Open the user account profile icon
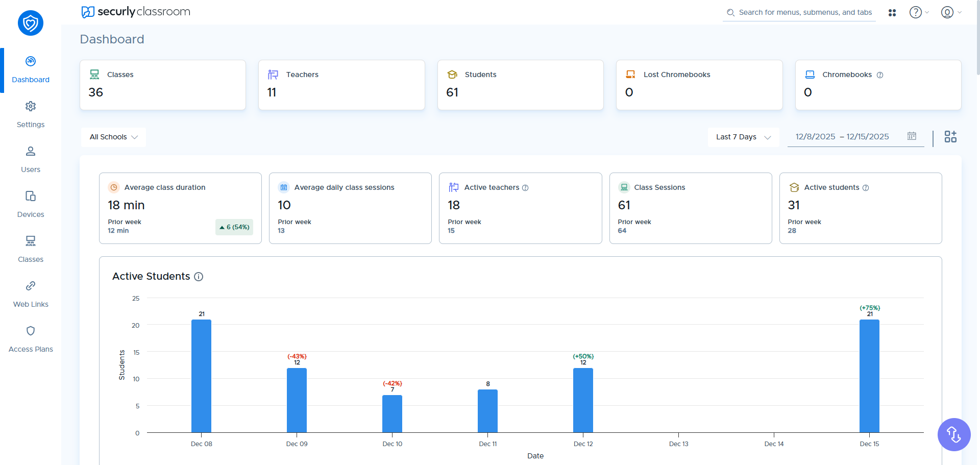Viewport: 980px width, 465px height. 947,12
